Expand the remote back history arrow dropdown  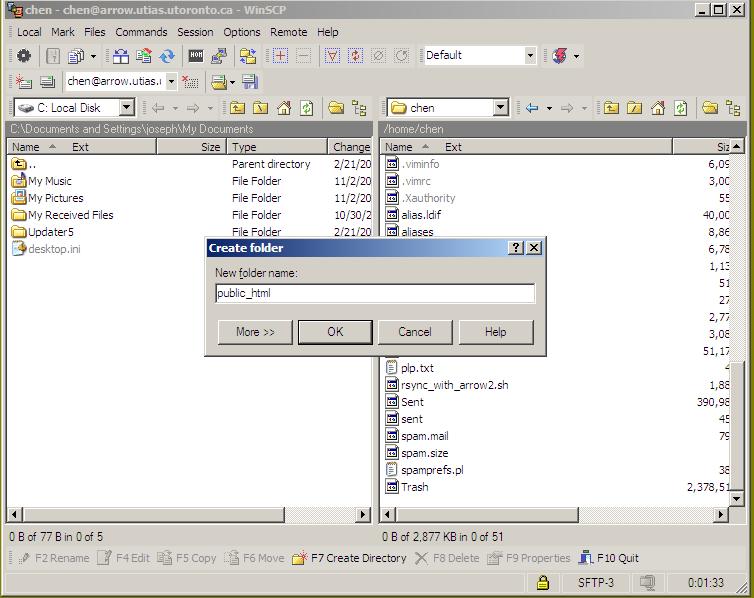coord(549,108)
